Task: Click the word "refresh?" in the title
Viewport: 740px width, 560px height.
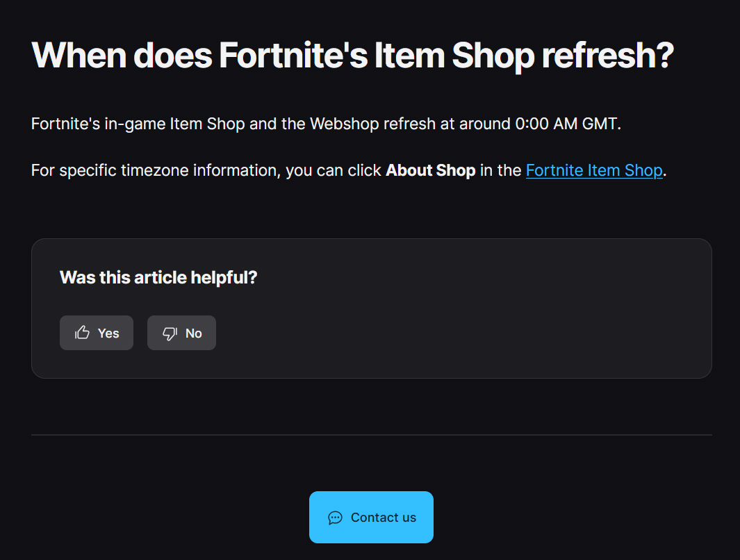Action: tap(608, 56)
